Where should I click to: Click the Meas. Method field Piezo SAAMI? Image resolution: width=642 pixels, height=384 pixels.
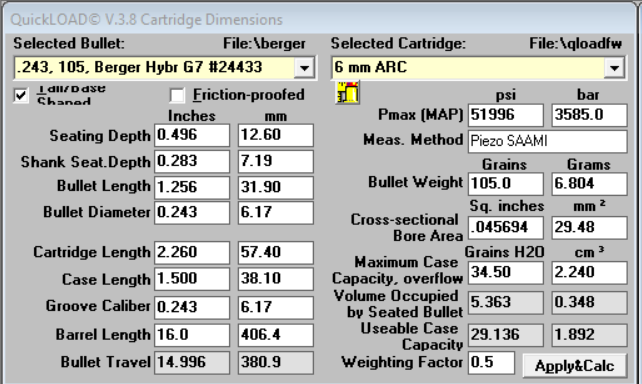point(547,141)
